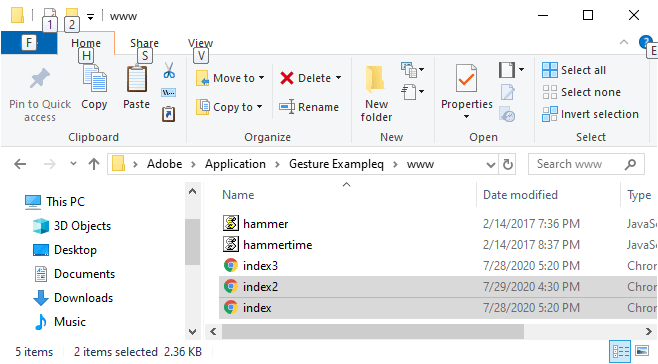Click the Copy path icon

169,92
